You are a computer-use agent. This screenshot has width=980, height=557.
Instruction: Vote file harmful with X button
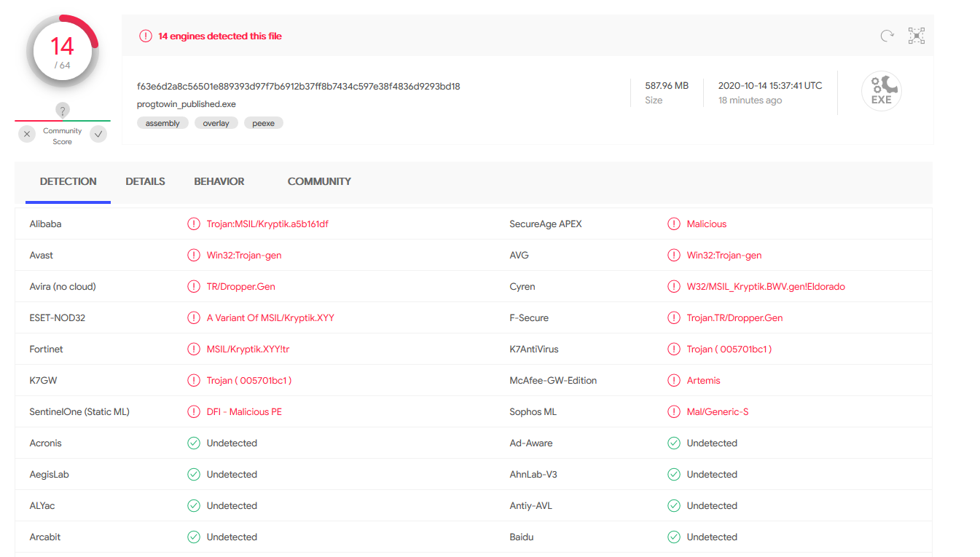pyautogui.click(x=27, y=134)
